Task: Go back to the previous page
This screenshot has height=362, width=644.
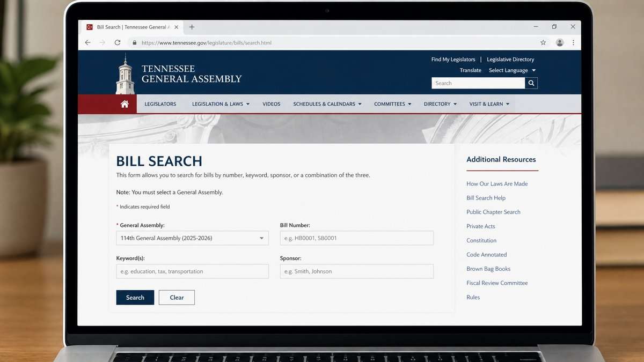Action: pyautogui.click(x=88, y=42)
